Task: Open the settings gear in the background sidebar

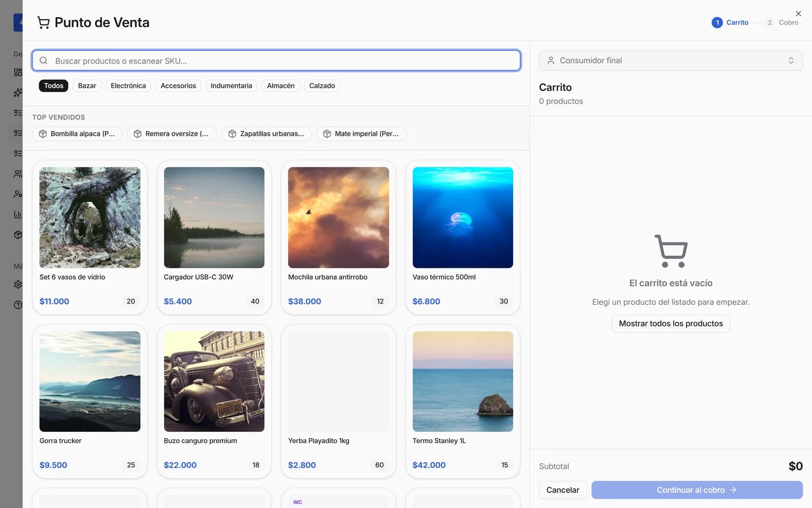Action: (18, 284)
